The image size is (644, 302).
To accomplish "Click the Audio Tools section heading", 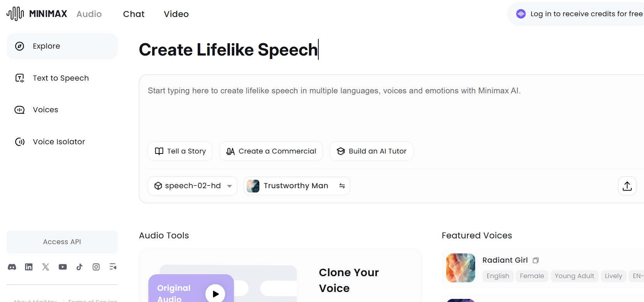I will pyautogui.click(x=164, y=235).
